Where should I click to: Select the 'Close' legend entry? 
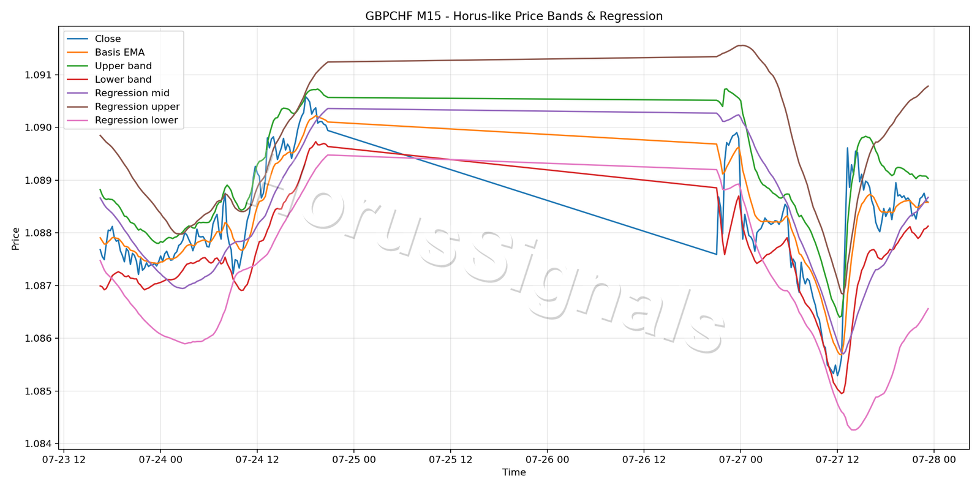point(108,39)
